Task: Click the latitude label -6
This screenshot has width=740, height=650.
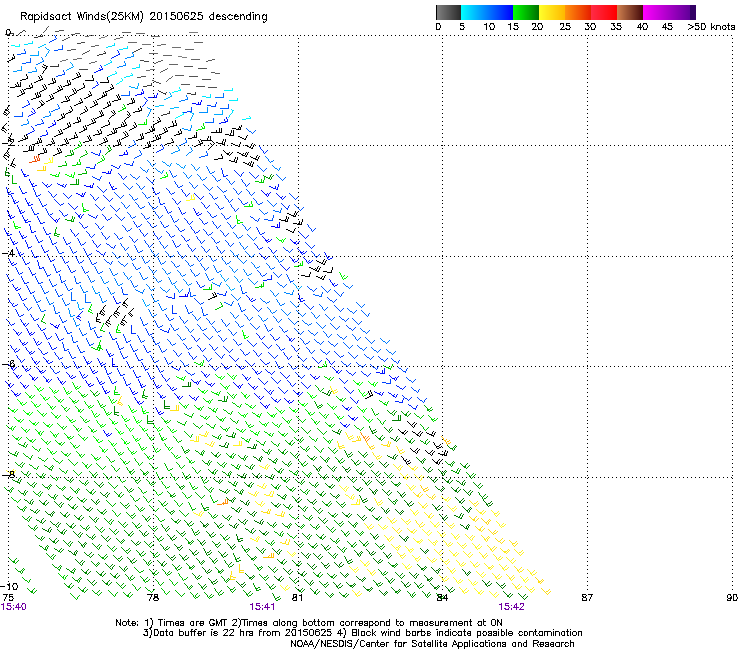Action: pyautogui.click(x=8, y=364)
